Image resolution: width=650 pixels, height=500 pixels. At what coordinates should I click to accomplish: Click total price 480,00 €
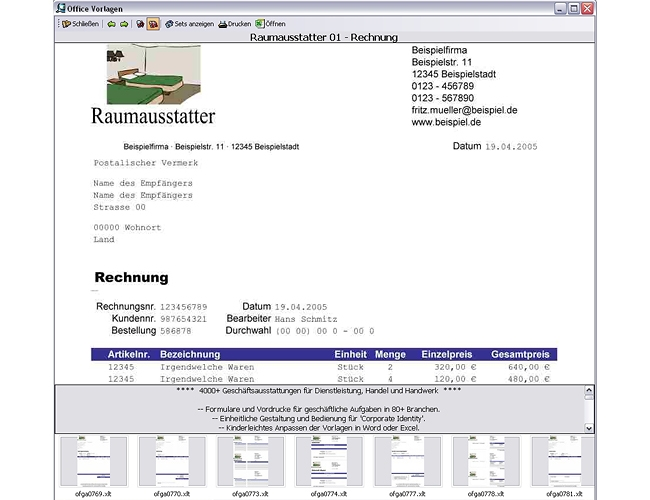tap(529, 379)
